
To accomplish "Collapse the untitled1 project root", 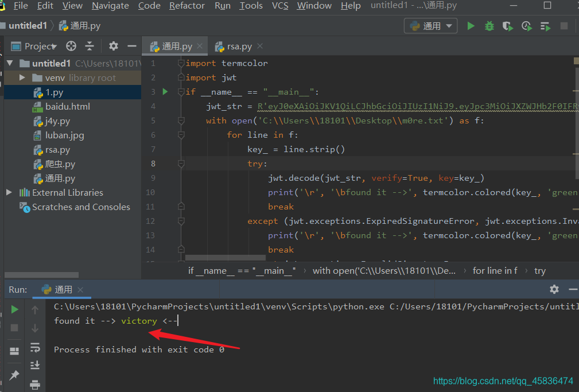I will 10,63.
